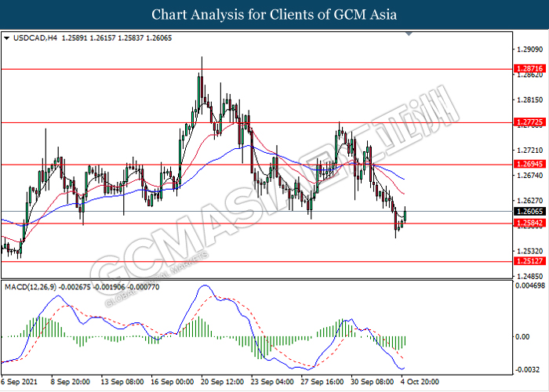This screenshot has height=392, width=549.
Task: Click the 1.25320 price axis value
Action: point(529,251)
